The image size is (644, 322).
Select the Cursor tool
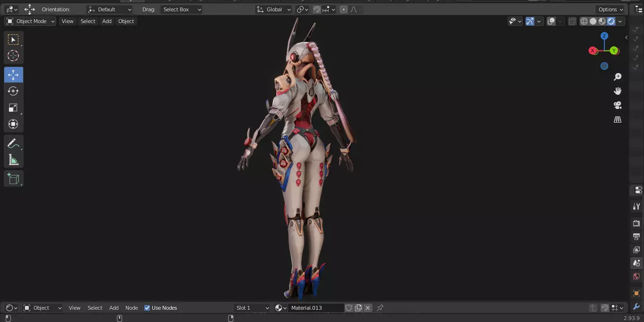tap(13, 56)
